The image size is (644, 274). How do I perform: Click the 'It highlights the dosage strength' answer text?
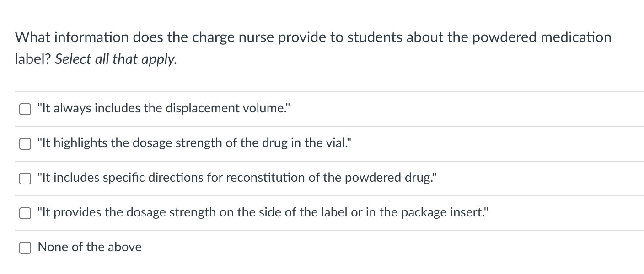194,143
